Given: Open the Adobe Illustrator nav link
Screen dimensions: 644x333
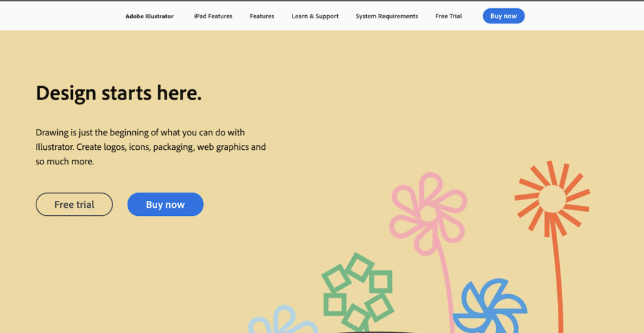Looking at the screenshot, I should [150, 16].
